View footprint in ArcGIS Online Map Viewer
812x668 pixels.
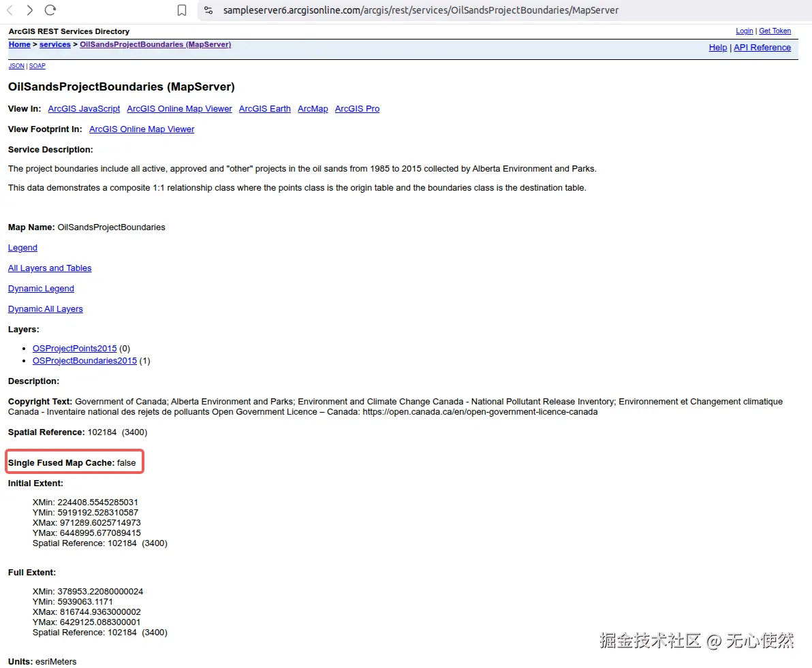142,129
